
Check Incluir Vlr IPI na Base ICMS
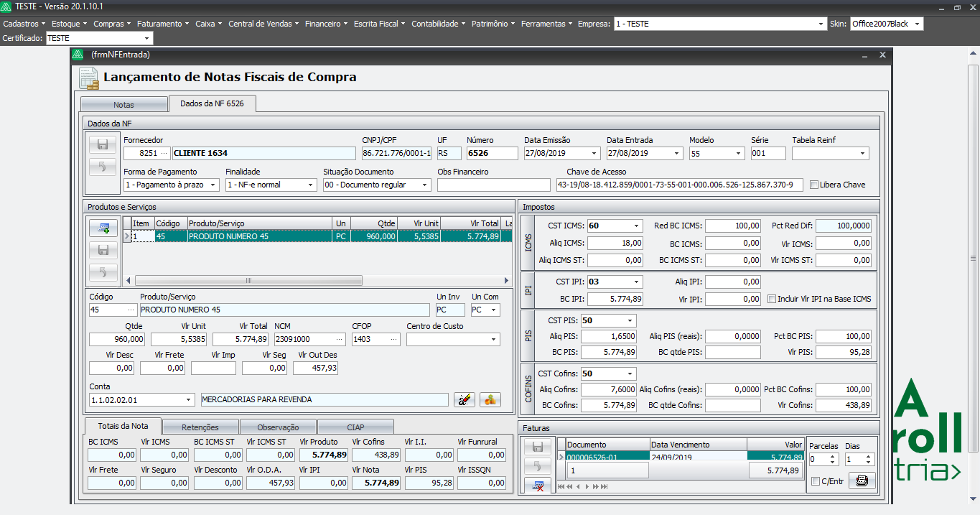[x=772, y=299]
